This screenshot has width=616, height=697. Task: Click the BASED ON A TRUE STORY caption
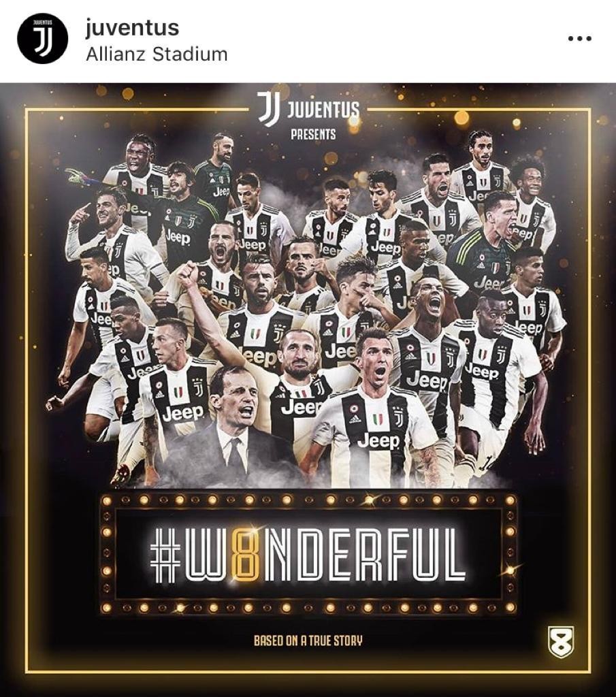308,640
